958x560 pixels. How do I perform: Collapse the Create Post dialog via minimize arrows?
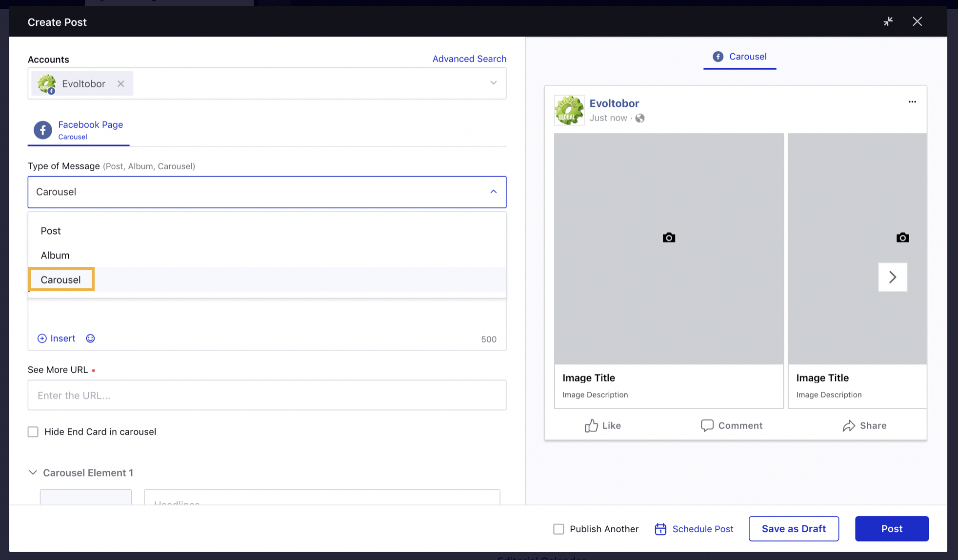888,21
